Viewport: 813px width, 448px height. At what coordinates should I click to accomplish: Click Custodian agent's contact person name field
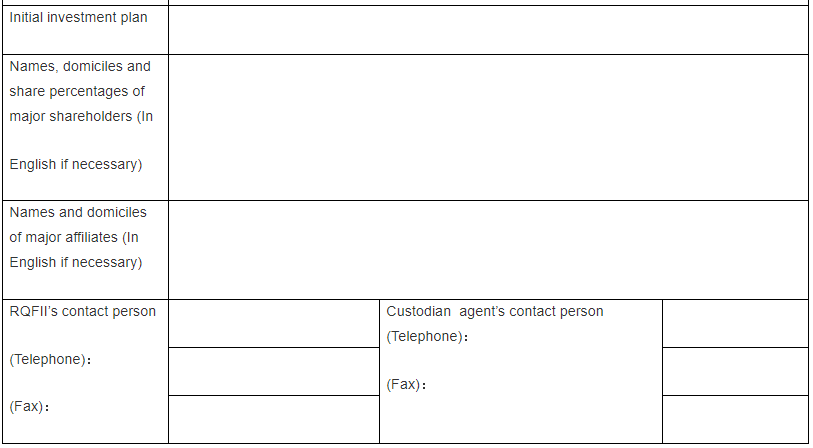(x=735, y=324)
